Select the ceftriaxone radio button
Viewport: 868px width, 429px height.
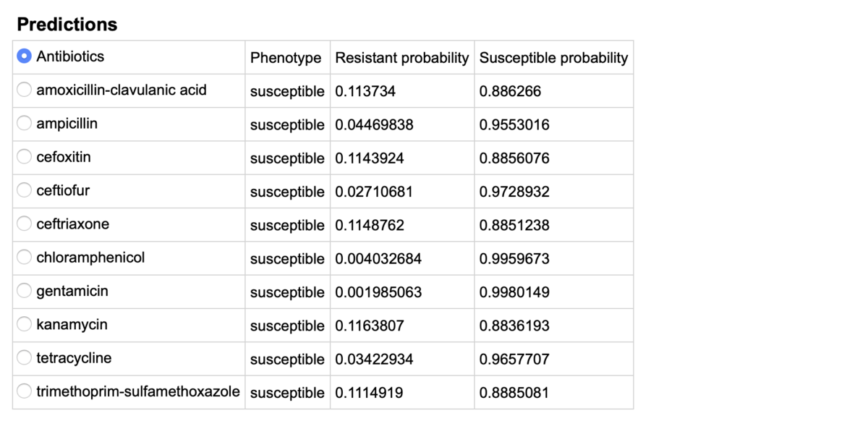(x=25, y=224)
